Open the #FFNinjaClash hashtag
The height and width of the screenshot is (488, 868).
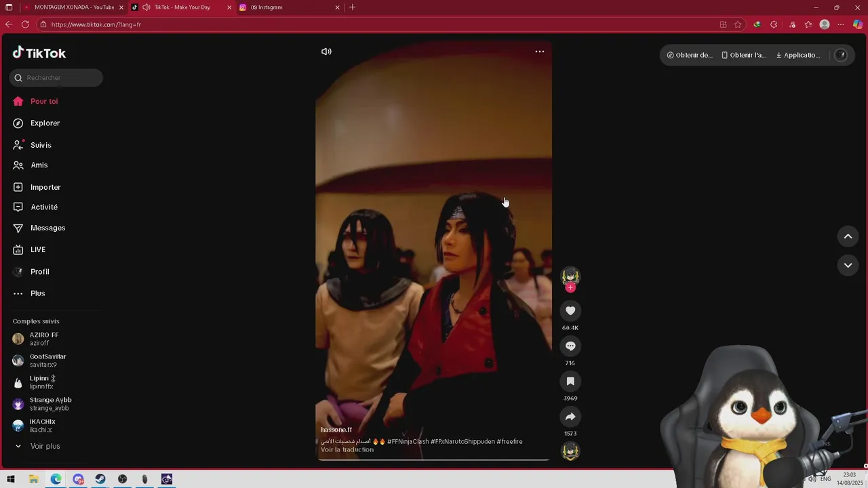(x=408, y=442)
